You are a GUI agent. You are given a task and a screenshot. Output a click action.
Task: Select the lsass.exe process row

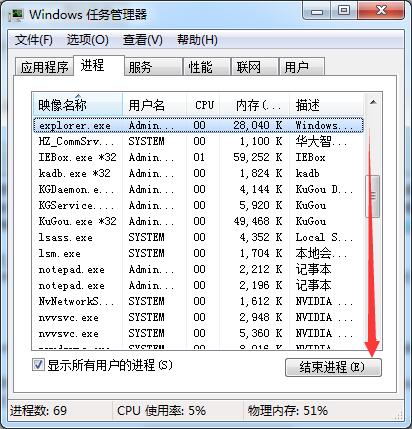click(x=198, y=237)
